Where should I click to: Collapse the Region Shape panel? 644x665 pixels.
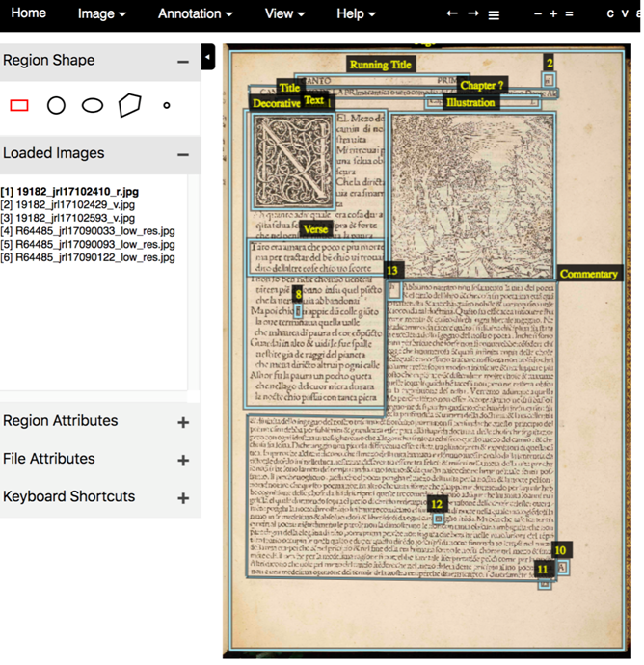point(182,61)
